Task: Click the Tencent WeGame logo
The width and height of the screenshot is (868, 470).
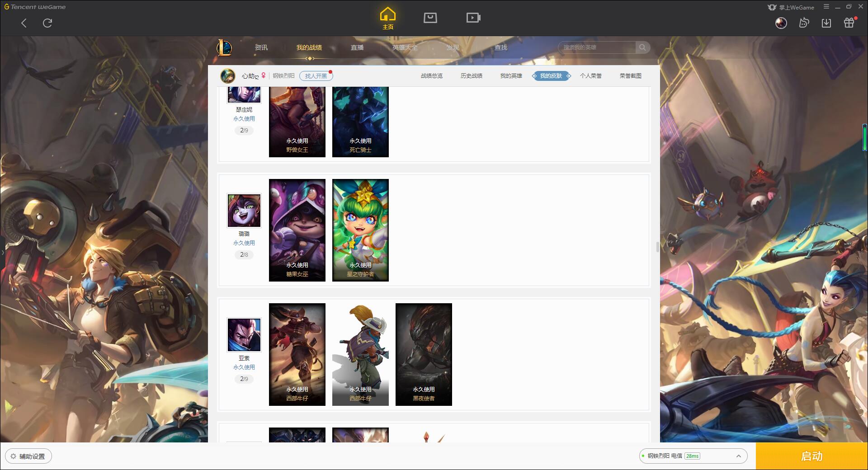Action: (35, 7)
